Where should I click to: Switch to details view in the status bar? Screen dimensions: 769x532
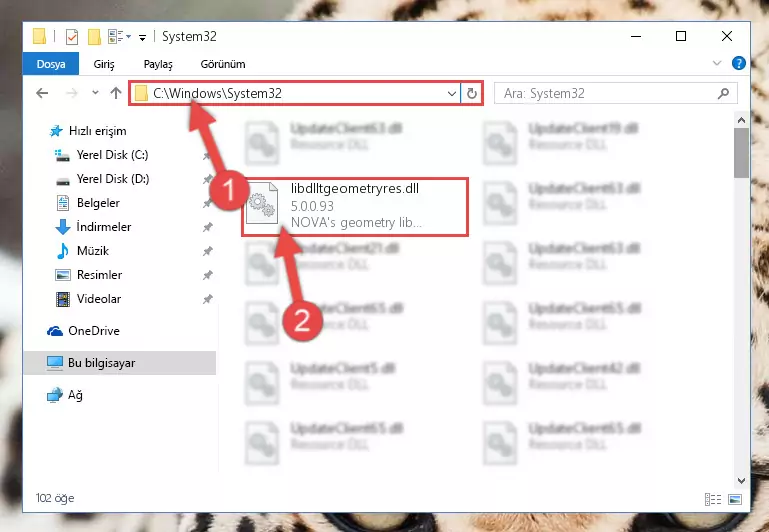click(x=713, y=500)
